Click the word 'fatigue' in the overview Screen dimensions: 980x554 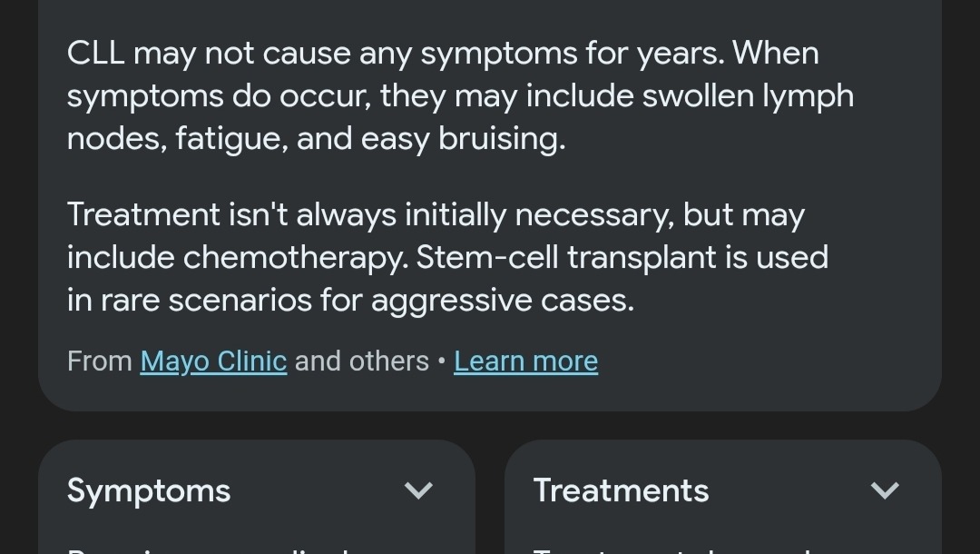[228, 140]
